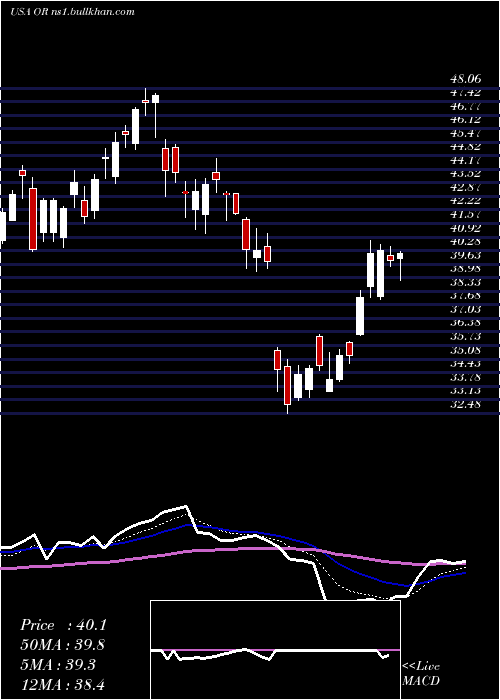
Task: Click the 33.13 price axis label
Action: [x=466, y=391]
